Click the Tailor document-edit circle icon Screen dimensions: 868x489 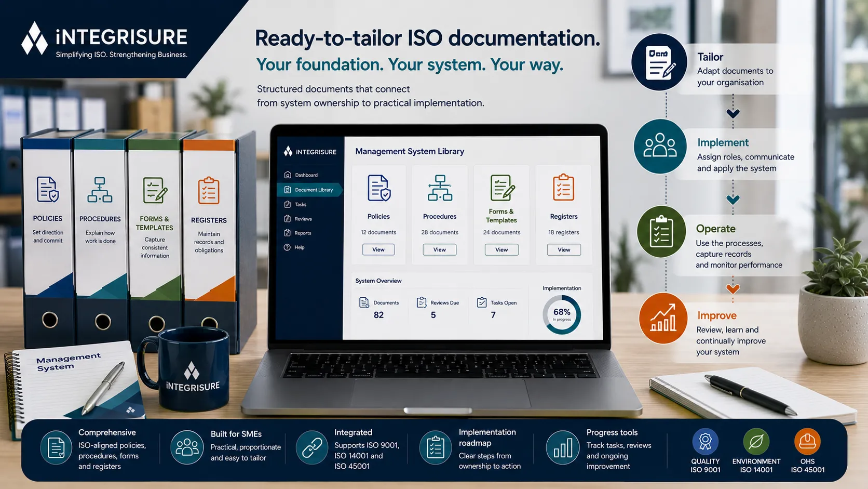pos(660,62)
